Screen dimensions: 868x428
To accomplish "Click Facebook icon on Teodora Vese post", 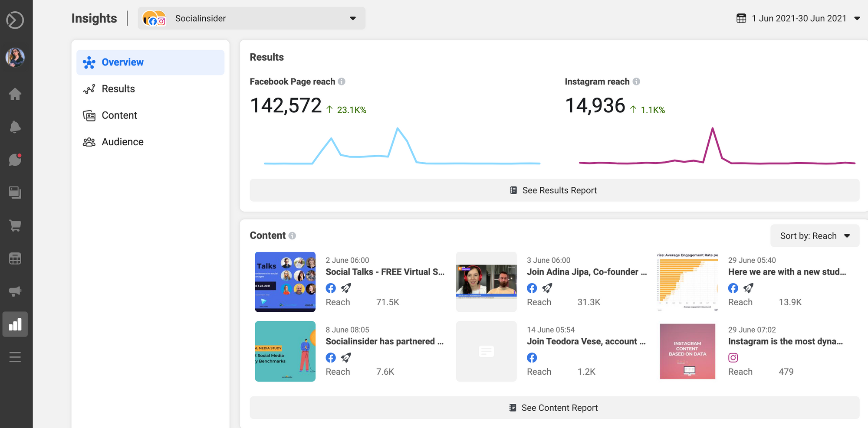I will pyautogui.click(x=532, y=358).
